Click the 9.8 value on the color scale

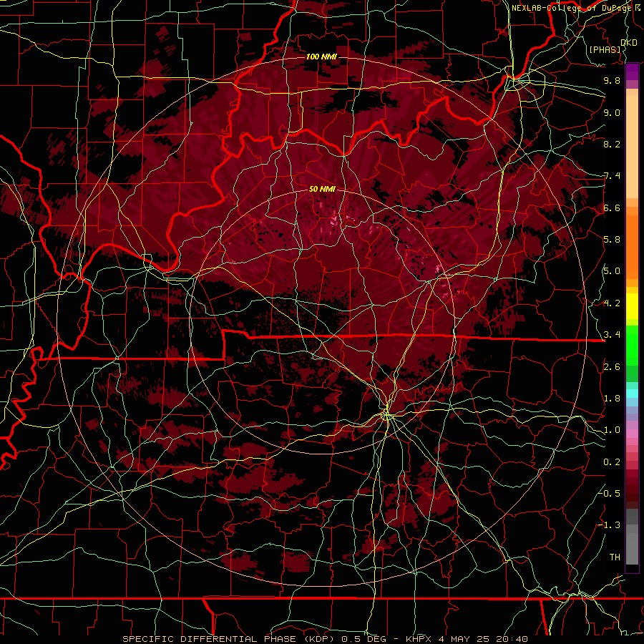(612, 80)
